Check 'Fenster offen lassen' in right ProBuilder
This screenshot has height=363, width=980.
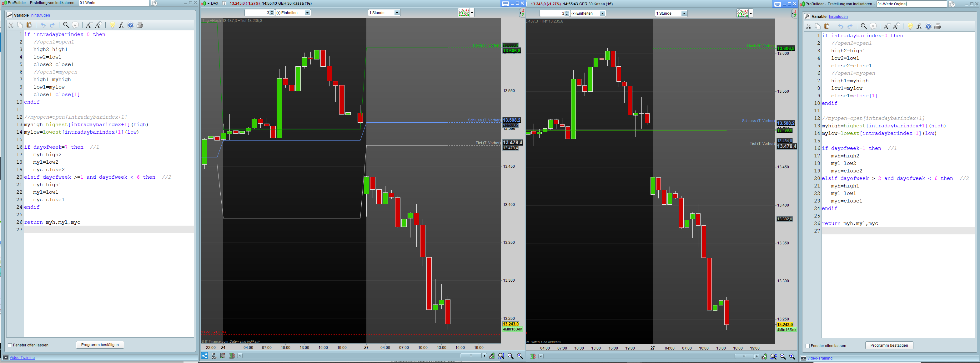click(808, 346)
